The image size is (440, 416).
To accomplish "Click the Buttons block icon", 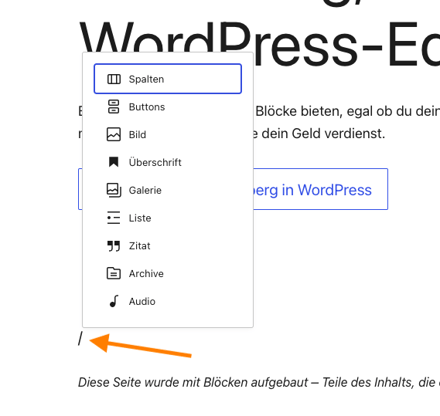I will pos(114,107).
